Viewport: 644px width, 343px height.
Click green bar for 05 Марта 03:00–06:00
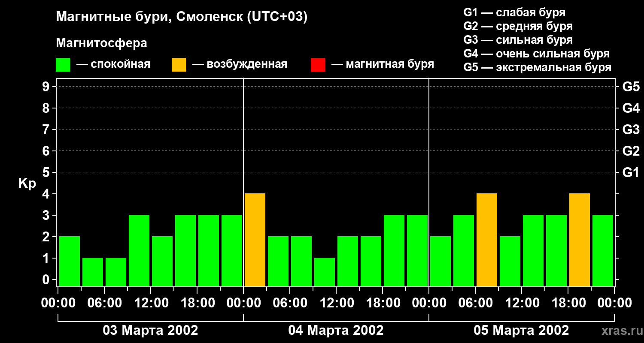point(464,250)
